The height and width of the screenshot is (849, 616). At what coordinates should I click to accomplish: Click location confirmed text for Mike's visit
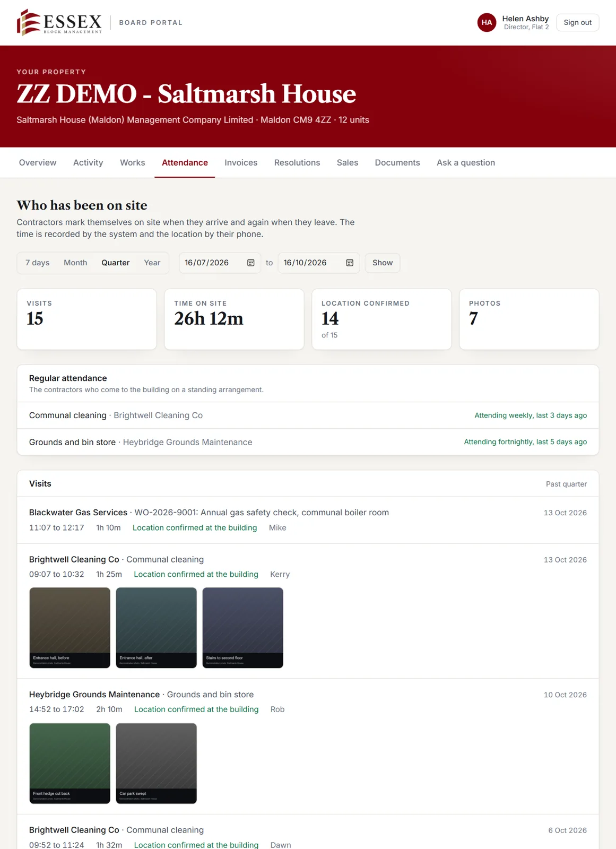(x=195, y=527)
